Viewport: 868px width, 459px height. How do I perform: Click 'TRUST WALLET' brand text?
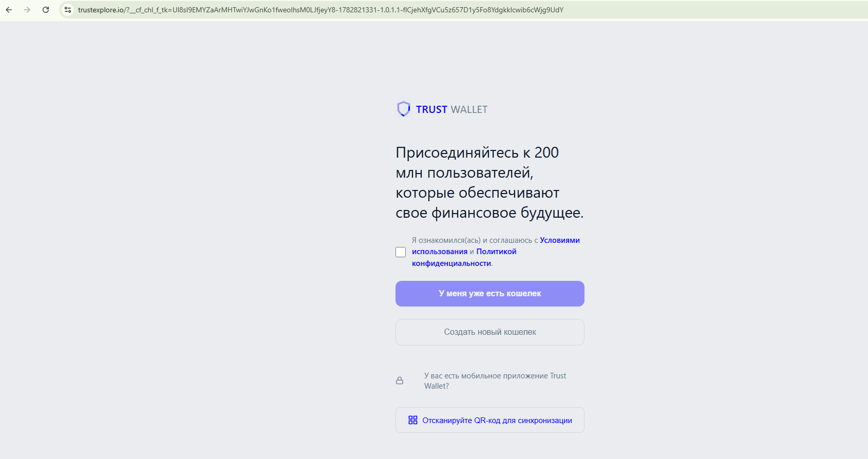(451, 109)
